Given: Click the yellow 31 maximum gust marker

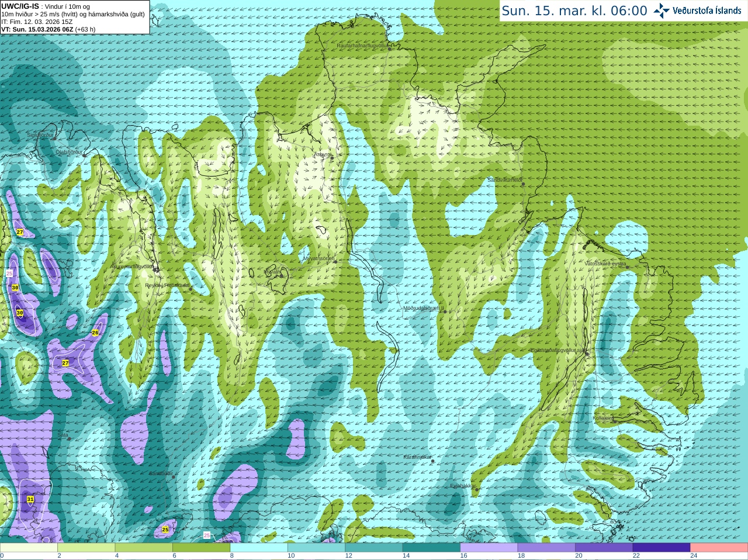Looking at the screenshot, I should point(30,499).
